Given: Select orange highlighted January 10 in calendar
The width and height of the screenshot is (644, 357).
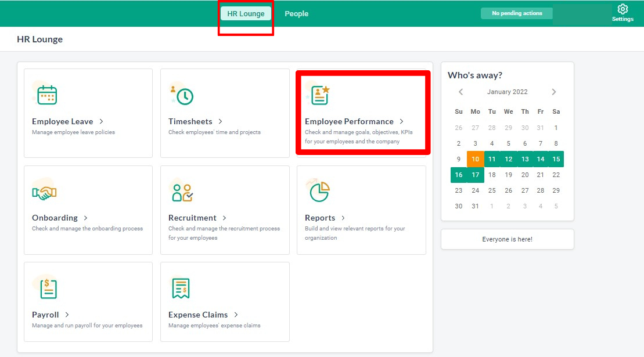Looking at the screenshot, I should point(475,159).
